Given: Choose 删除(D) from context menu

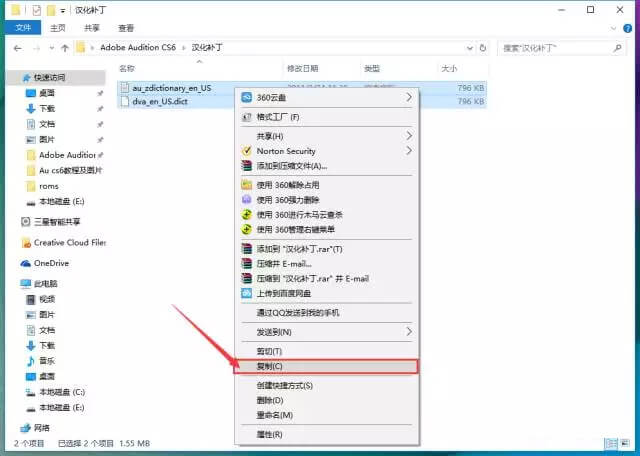Looking at the screenshot, I should tap(327, 400).
